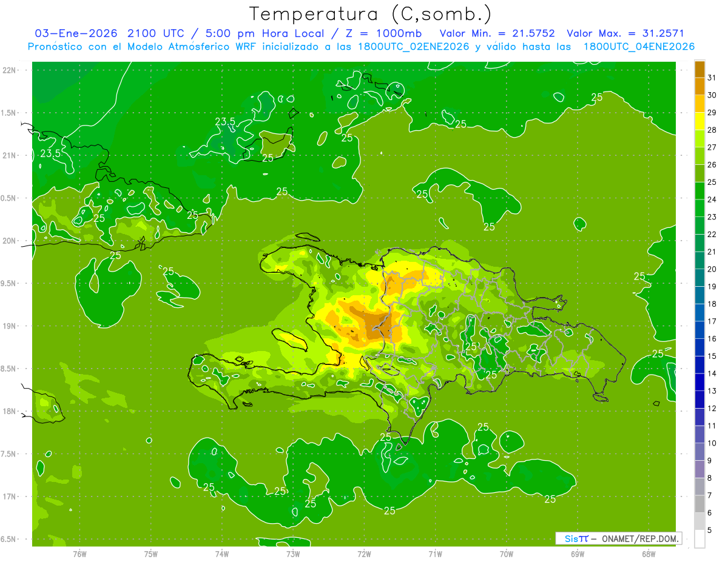
Task: Click the "73W" longitude label
Action: point(293,554)
